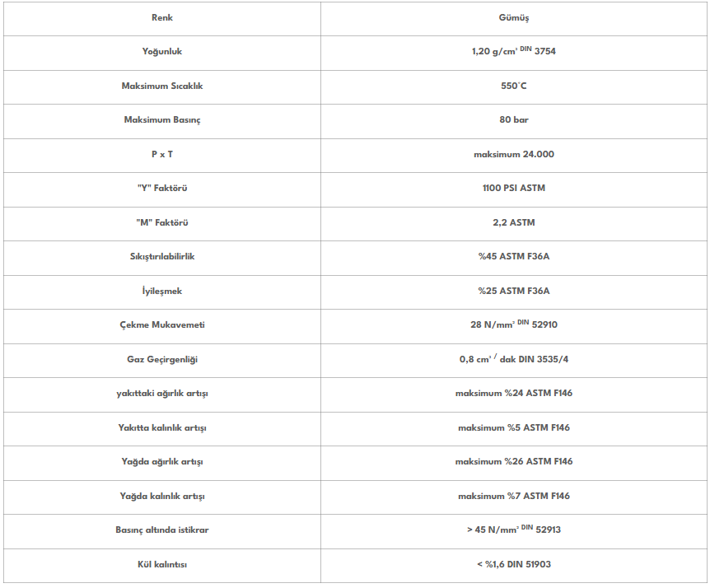
Task: Click the "Basınç altında istikrar" label
Action: 162,530
